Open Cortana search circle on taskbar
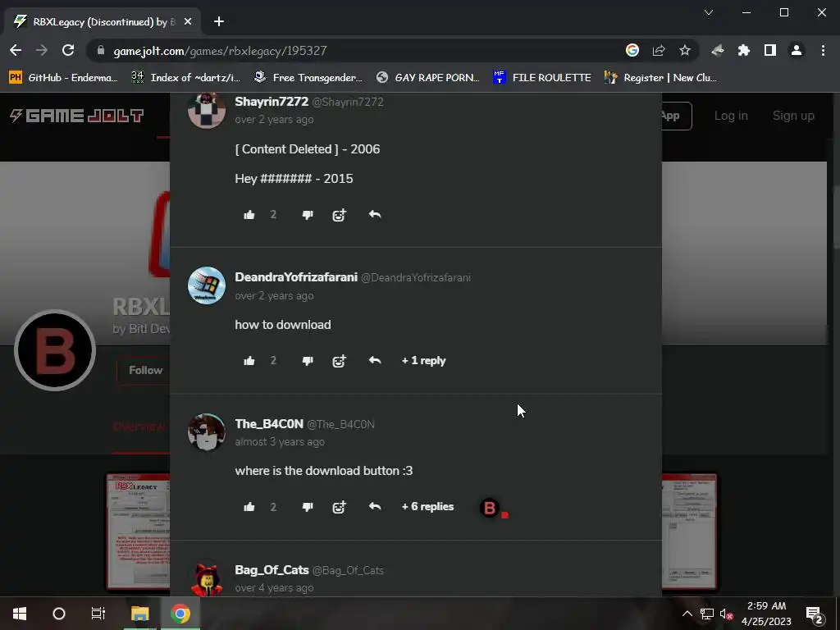 pyautogui.click(x=59, y=614)
